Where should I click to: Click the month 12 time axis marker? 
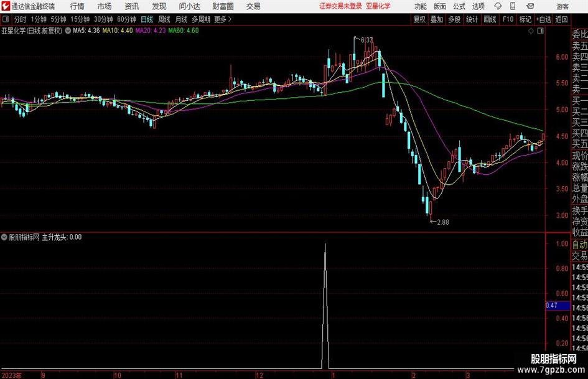(259, 375)
